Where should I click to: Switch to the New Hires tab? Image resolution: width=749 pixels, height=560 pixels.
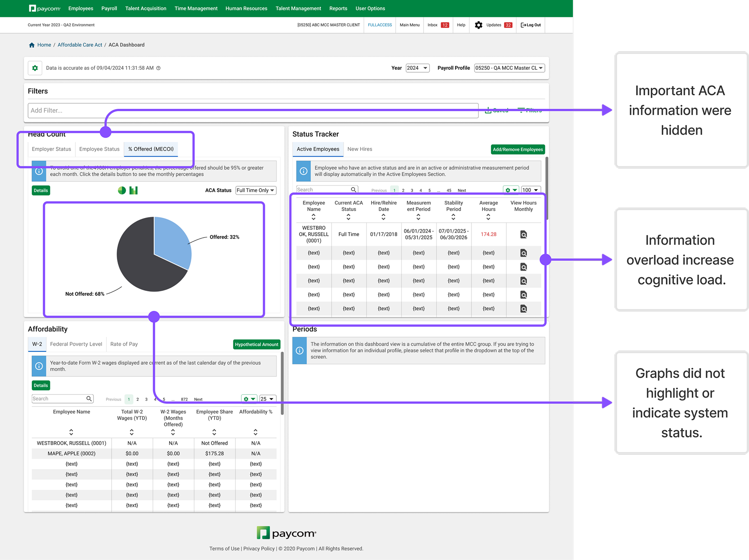tap(360, 149)
